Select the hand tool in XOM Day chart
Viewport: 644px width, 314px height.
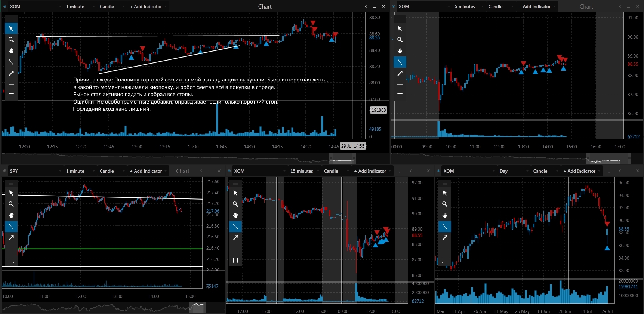coord(445,215)
